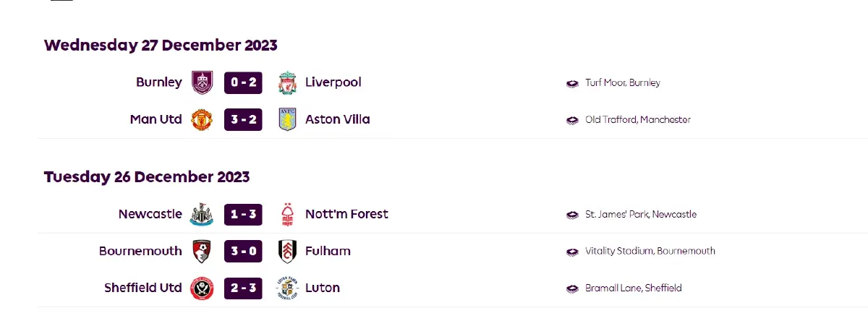
Task: Click the stadium icon beside St. James' Park
Action: coord(572,215)
